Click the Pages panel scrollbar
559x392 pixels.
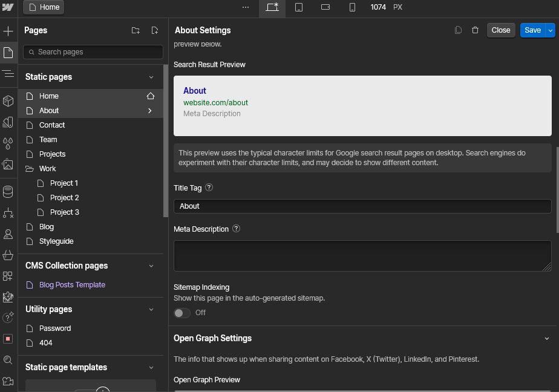point(165,141)
